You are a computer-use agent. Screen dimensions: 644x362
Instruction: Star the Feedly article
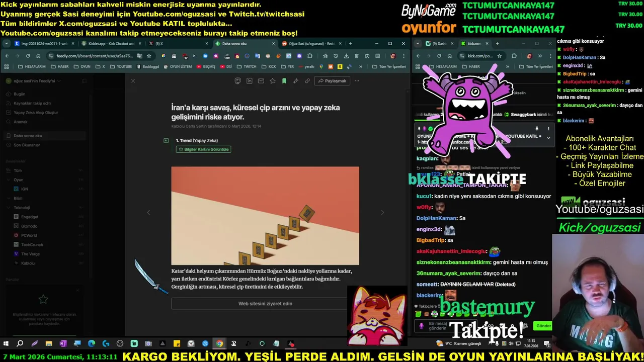[273, 81]
